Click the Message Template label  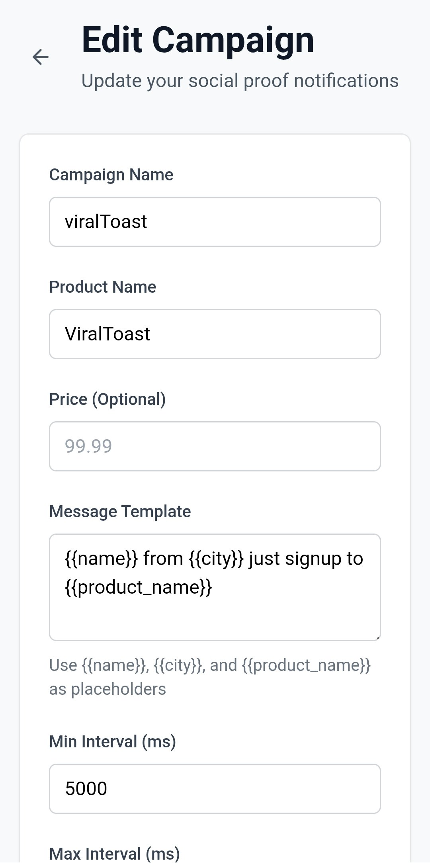coord(120,511)
